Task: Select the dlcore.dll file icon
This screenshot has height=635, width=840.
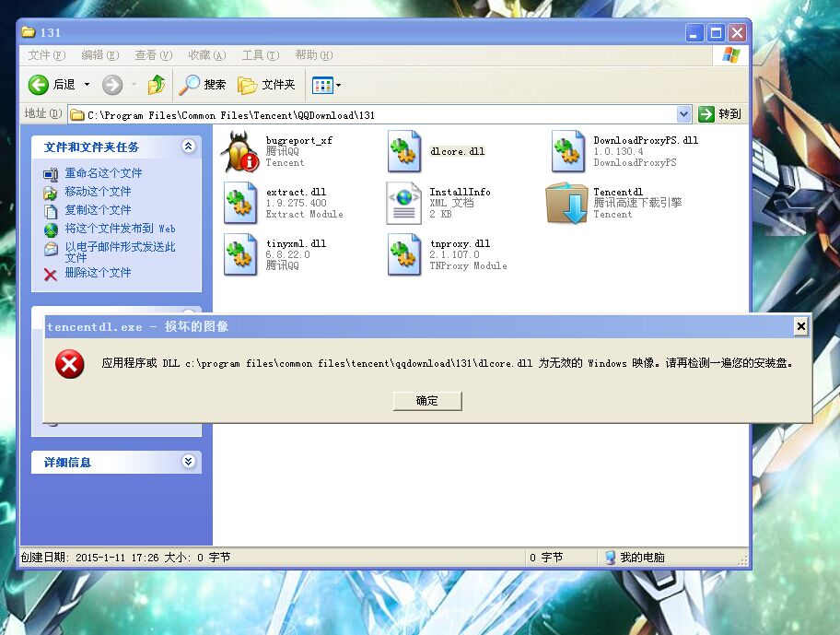Action: (x=404, y=152)
